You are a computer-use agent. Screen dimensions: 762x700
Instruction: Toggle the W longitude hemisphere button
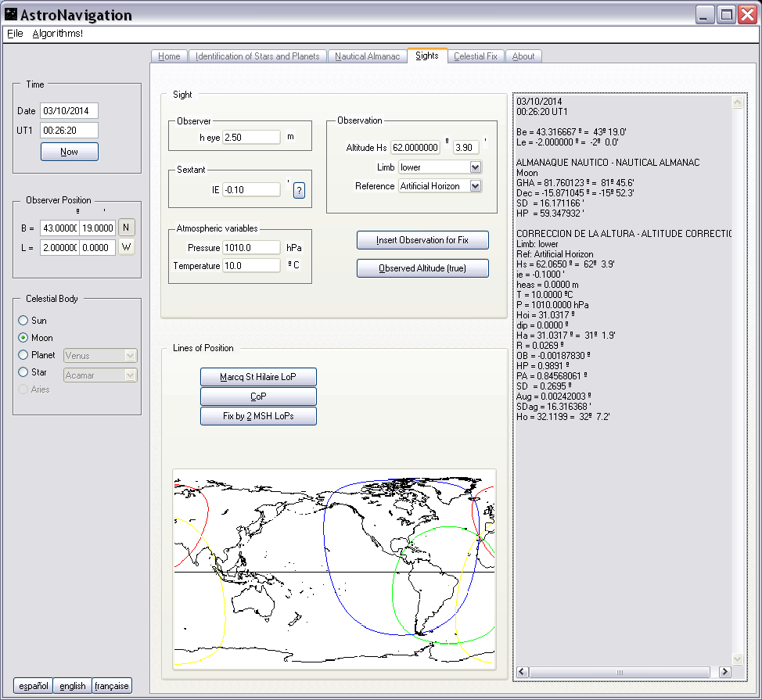[127, 247]
